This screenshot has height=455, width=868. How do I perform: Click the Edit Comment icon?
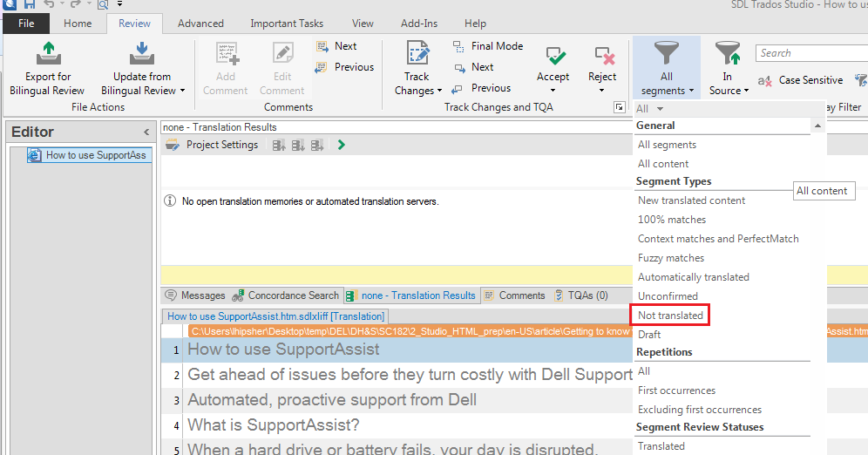tap(283, 54)
